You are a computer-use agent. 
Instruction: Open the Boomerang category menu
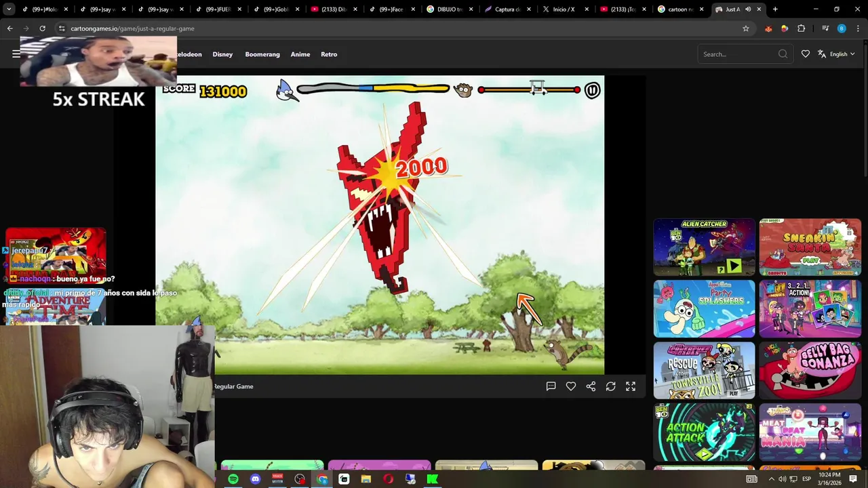(x=262, y=54)
